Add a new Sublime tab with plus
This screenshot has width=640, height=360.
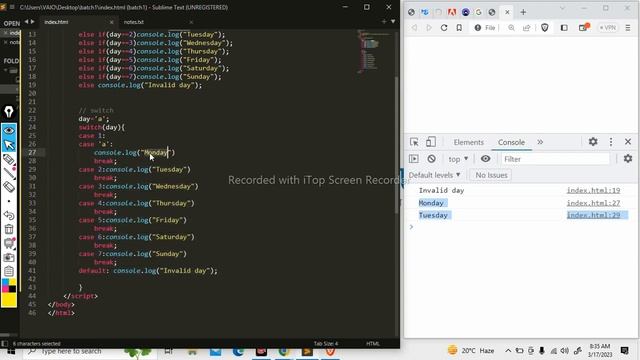click(384, 22)
